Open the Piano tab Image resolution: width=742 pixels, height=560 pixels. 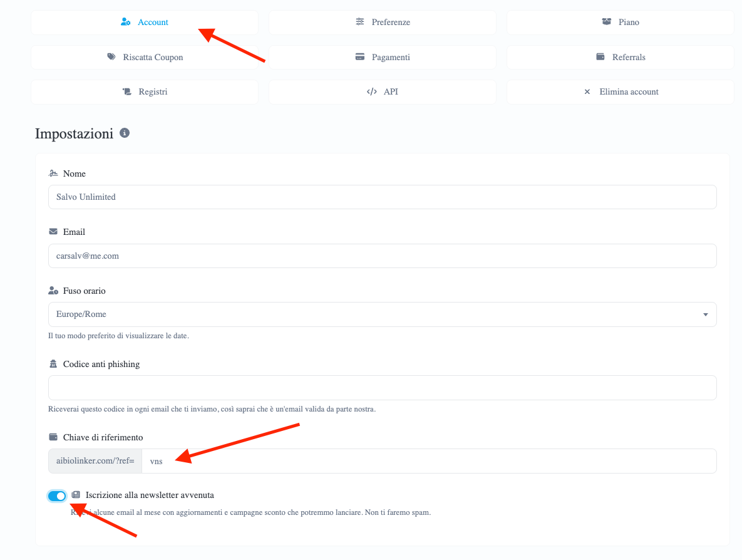tap(620, 23)
